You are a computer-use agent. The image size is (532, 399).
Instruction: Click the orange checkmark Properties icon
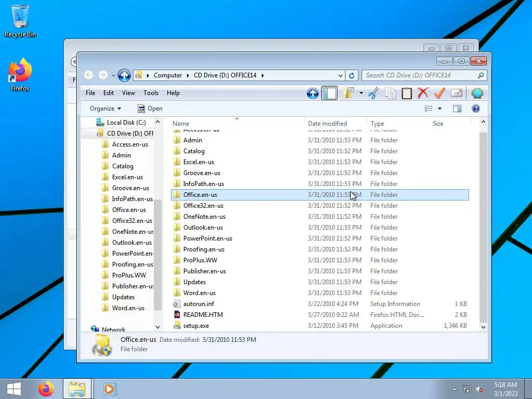440,93
